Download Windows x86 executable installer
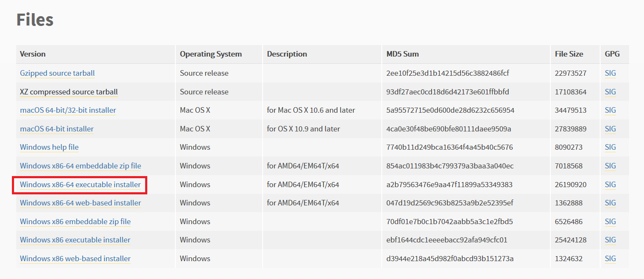644x279 pixels. coord(75,240)
